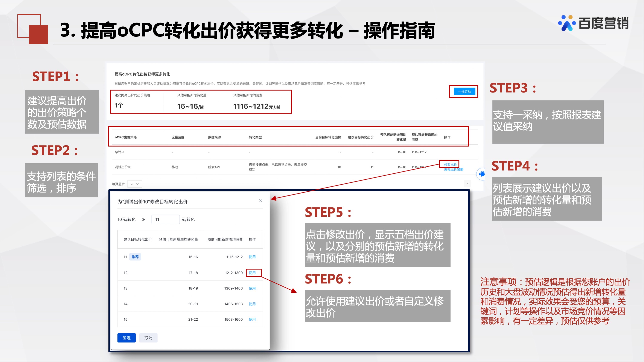Click the 推荐 tag beside bid 11
This screenshot has width=644, height=362.
(x=135, y=257)
